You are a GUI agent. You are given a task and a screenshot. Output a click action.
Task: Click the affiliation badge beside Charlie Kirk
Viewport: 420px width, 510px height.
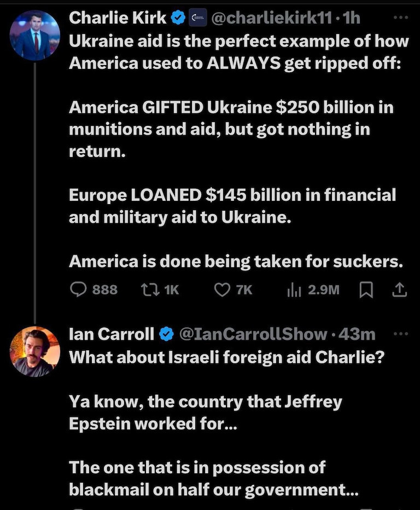click(197, 19)
